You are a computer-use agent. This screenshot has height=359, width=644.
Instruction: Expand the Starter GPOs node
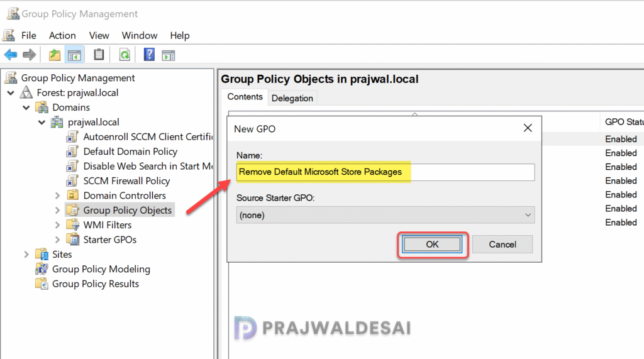57,240
